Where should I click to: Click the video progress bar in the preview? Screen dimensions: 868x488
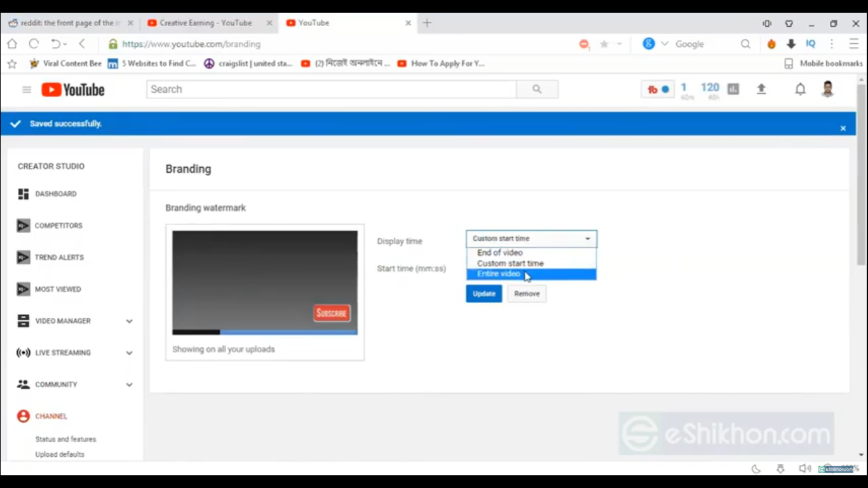click(x=264, y=332)
